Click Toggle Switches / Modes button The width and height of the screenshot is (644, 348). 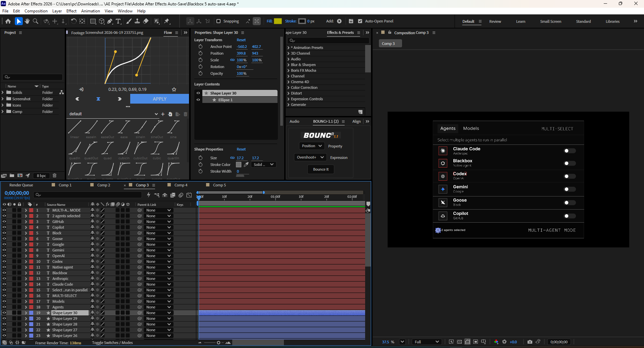(112, 343)
